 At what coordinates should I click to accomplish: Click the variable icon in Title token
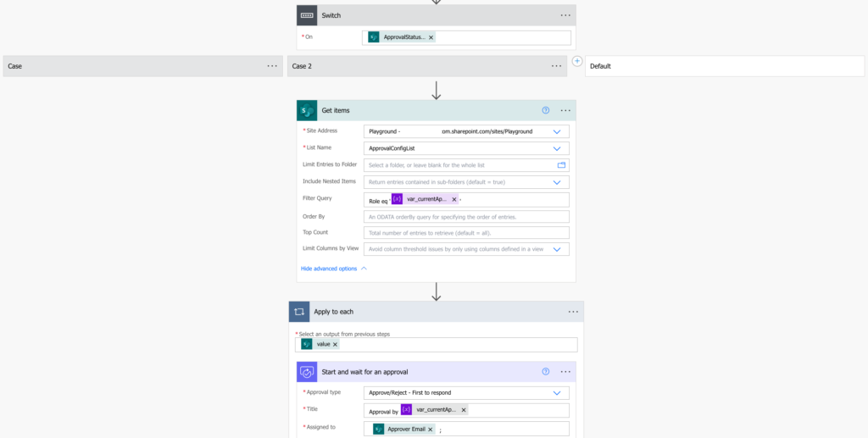pos(406,410)
